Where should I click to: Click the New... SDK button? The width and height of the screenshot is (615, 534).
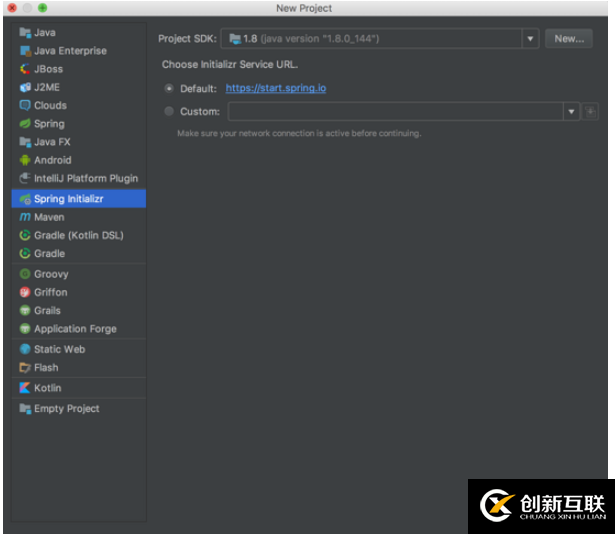569,38
